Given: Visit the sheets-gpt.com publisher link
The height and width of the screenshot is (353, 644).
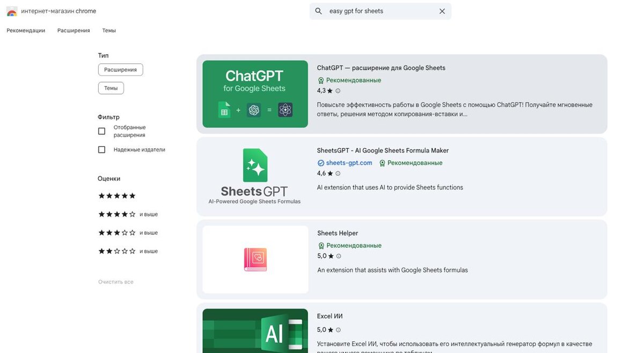Looking at the screenshot, I should click(349, 163).
